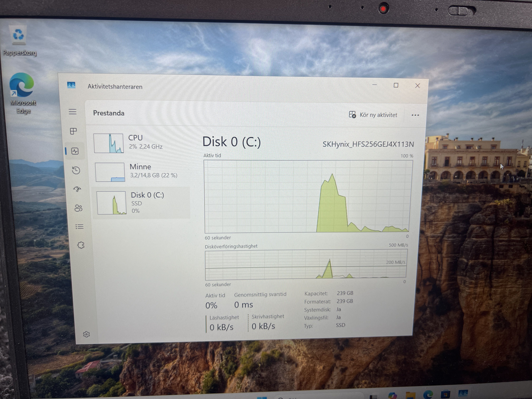Open the Services puzzle-piece sidebar icon
The height and width of the screenshot is (399, 532).
click(x=81, y=245)
